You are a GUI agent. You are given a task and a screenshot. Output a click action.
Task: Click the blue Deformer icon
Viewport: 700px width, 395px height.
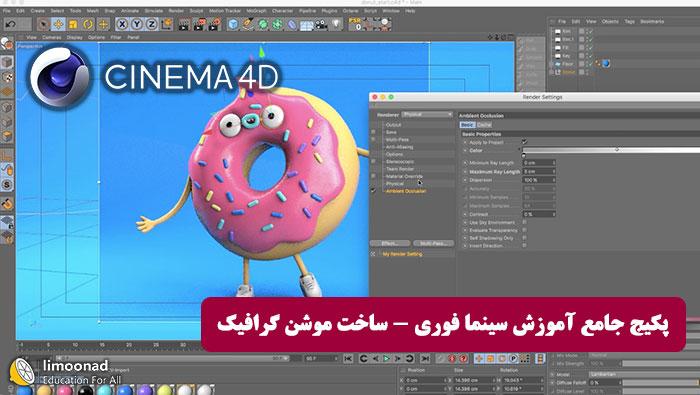(292, 24)
